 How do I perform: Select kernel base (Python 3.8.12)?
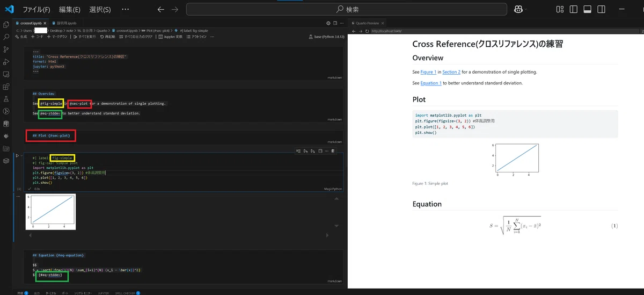click(326, 37)
